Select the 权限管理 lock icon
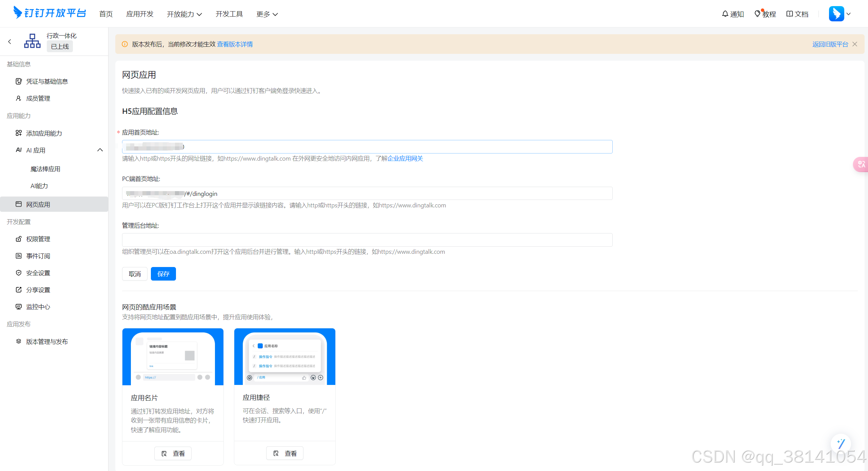This screenshot has width=868, height=471. tap(19, 239)
